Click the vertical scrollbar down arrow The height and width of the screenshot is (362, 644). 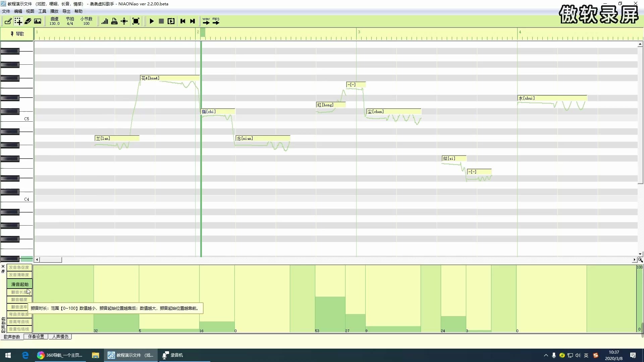(640, 254)
